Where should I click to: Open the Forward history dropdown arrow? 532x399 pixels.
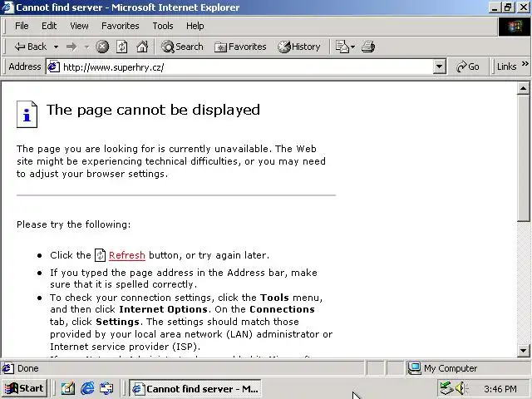(x=86, y=47)
